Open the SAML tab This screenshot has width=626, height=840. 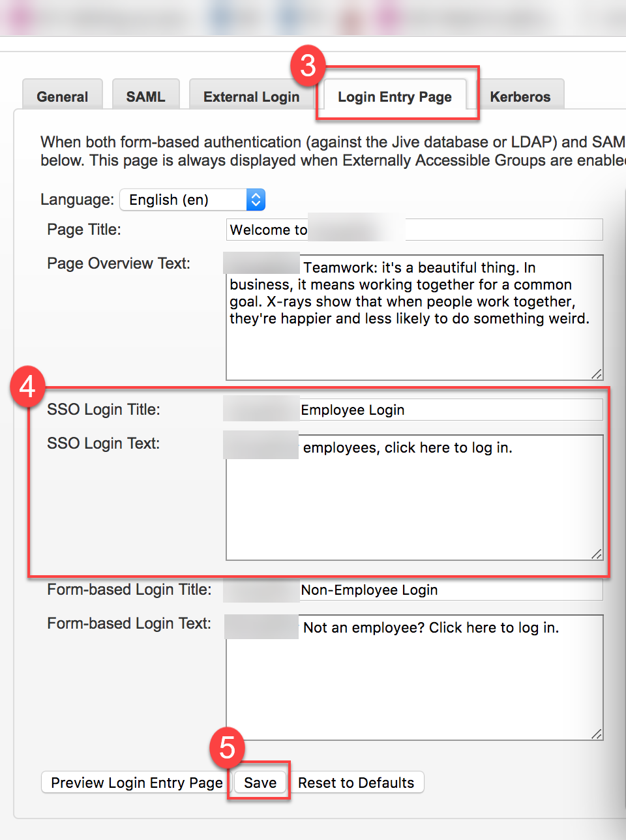145,95
